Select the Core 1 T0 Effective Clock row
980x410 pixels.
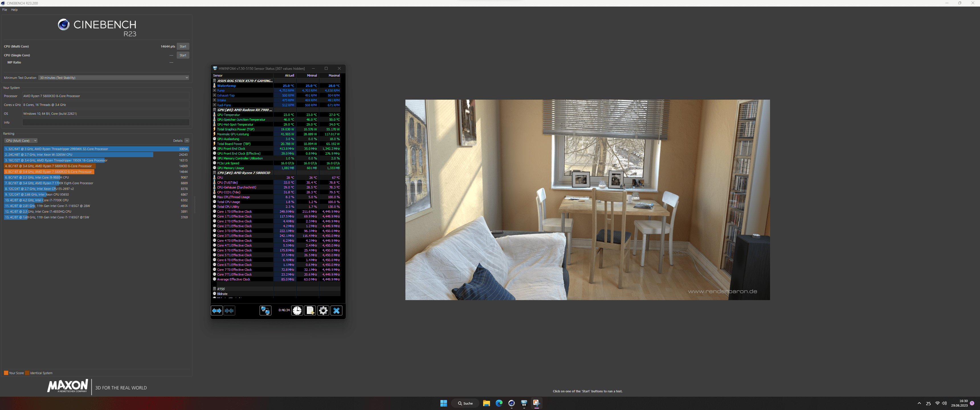(276, 212)
